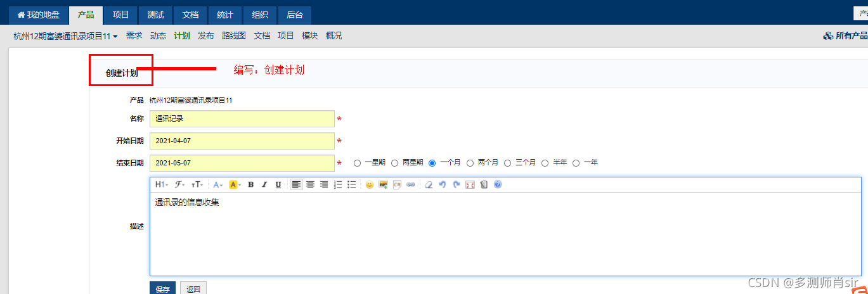This screenshot has height=294, width=868.
Task: Open the top 文档 main tab
Action: [x=190, y=15]
